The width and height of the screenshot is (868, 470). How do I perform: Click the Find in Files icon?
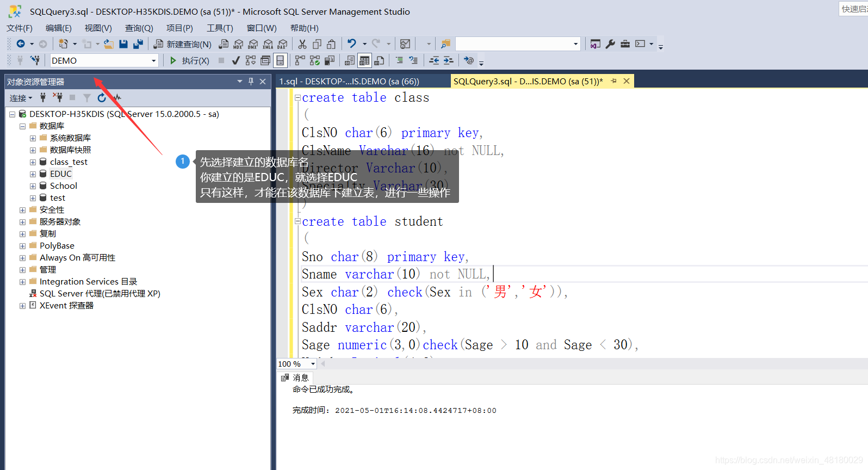[x=445, y=44]
